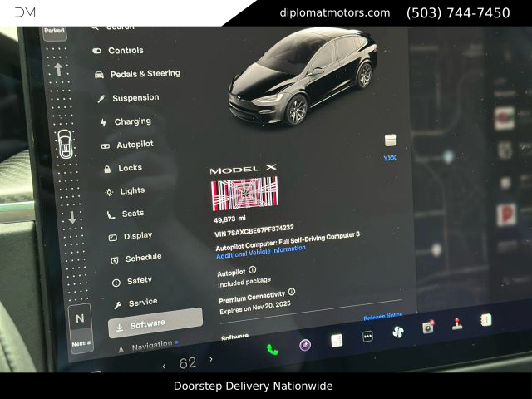
Task: Open the green Phone app
Action: coord(273,349)
